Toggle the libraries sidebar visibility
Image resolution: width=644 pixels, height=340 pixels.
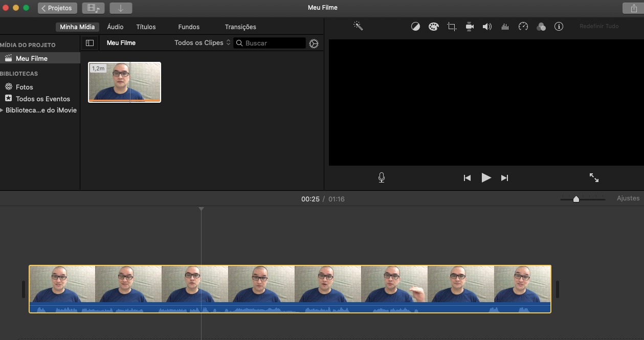tap(90, 43)
